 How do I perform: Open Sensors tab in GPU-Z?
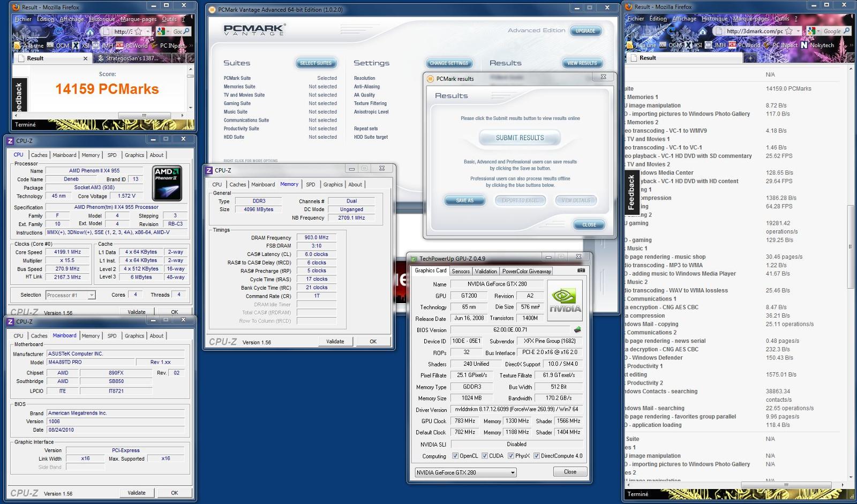[461, 271]
